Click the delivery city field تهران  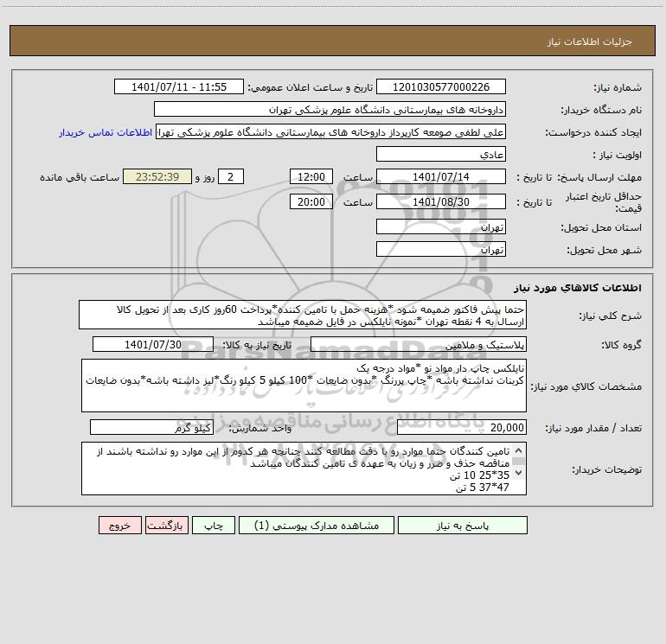[441, 249]
